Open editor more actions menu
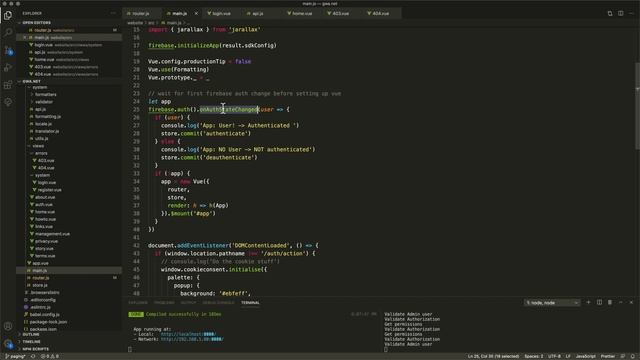Viewport: 640px width, 360px height. click(631, 13)
